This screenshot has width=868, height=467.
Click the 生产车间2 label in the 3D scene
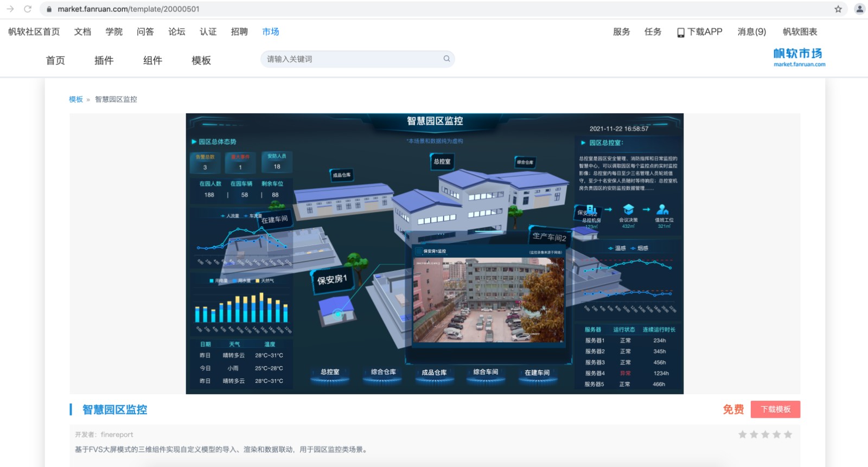click(549, 236)
